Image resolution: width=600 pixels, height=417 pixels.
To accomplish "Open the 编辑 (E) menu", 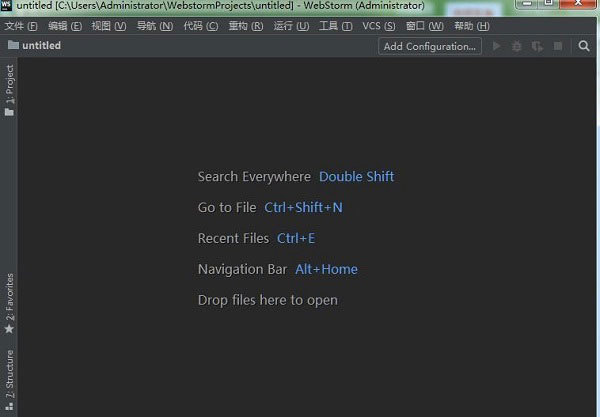I will [65, 26].
